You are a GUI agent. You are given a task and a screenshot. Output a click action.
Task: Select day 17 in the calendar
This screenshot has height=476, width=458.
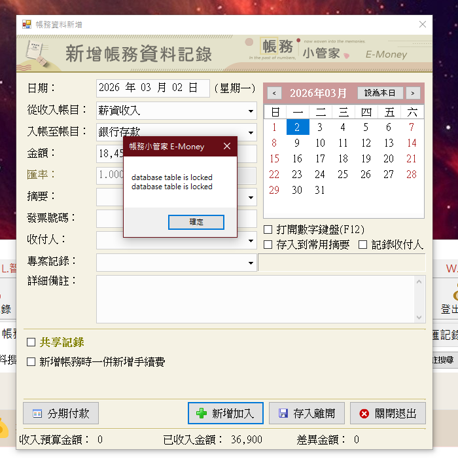click(320, 158)
